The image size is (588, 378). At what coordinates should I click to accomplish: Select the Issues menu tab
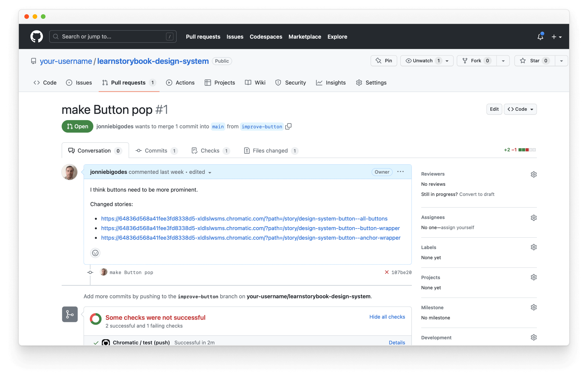coord(84,82)
